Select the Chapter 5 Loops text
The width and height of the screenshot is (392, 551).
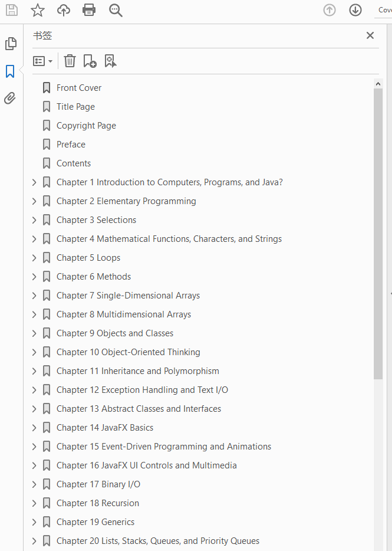point(88,258)
